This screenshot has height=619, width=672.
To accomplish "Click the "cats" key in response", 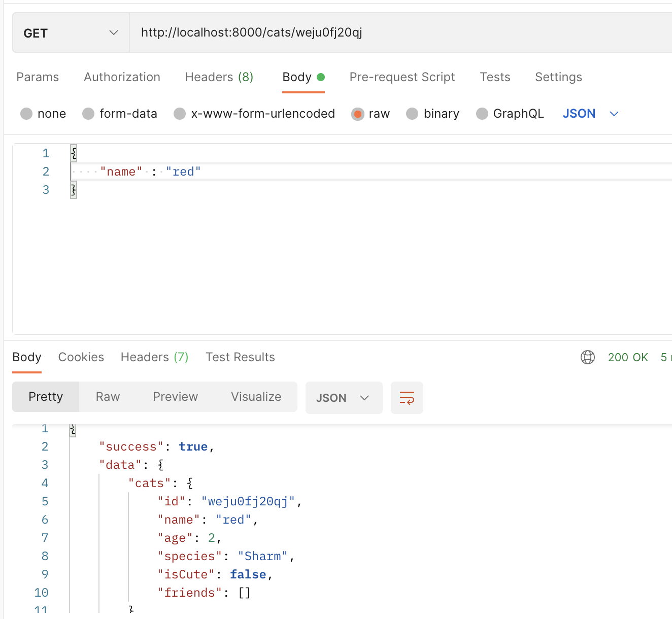I will (x=150, y=483).
